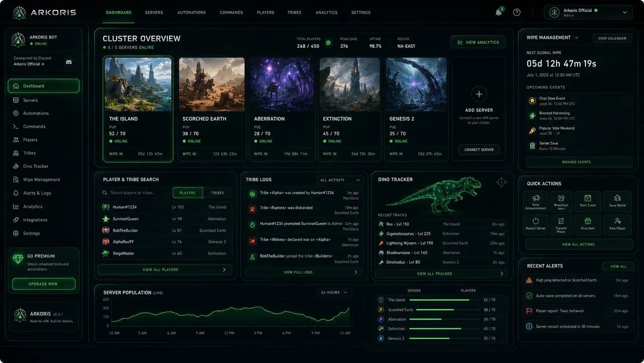Close the Wipe Management panel with X
This screenshot has width=644, height=363.
[x=577, y=38]
